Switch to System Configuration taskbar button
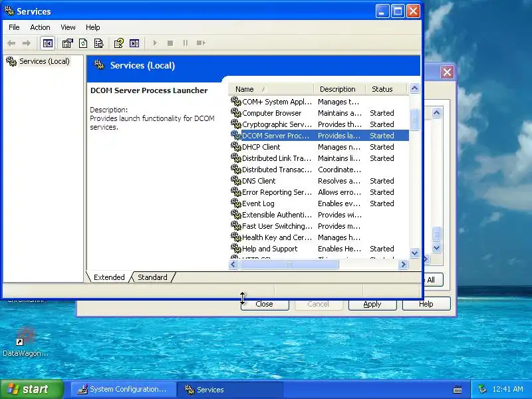 (123, 390)
